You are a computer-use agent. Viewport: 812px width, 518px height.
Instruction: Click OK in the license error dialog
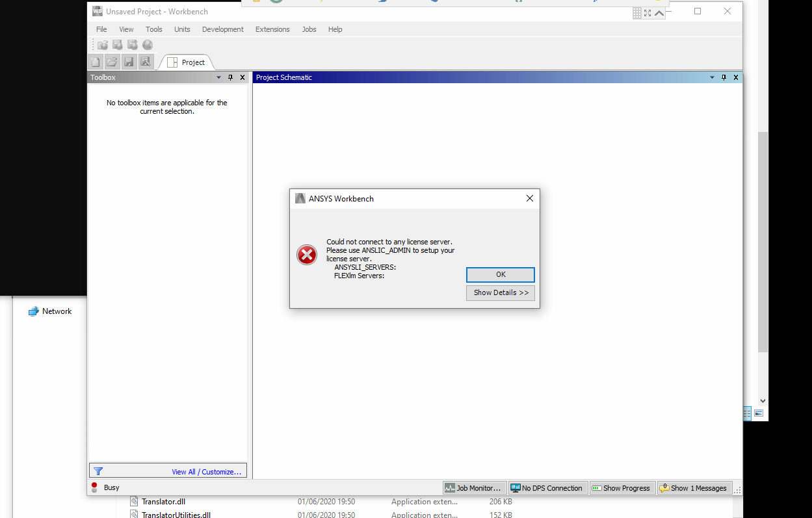(x=501, y=274)
